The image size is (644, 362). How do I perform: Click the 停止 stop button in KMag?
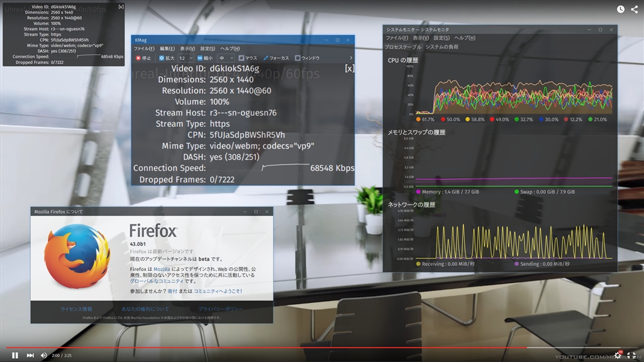[x=144, y=58]
